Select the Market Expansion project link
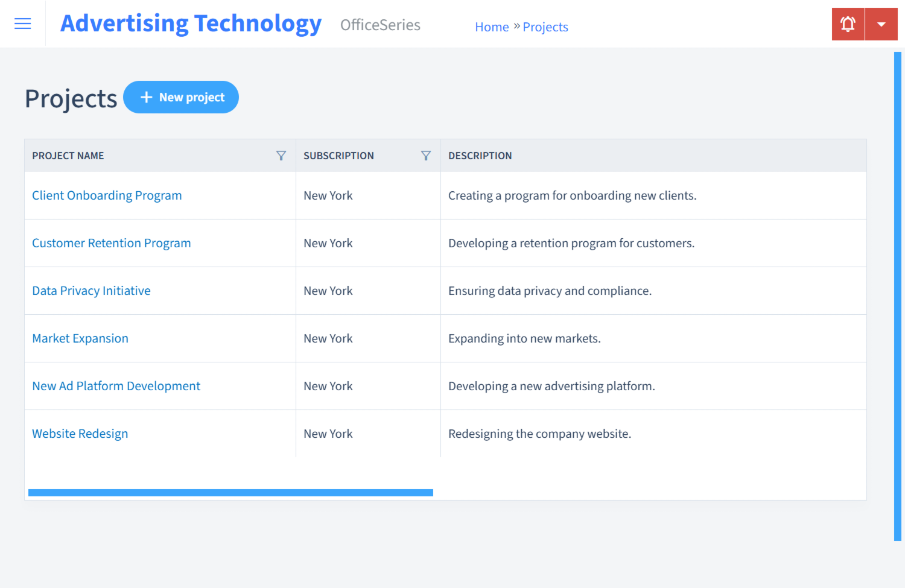The width and height of the screenshot is (905, 588). 80,338
